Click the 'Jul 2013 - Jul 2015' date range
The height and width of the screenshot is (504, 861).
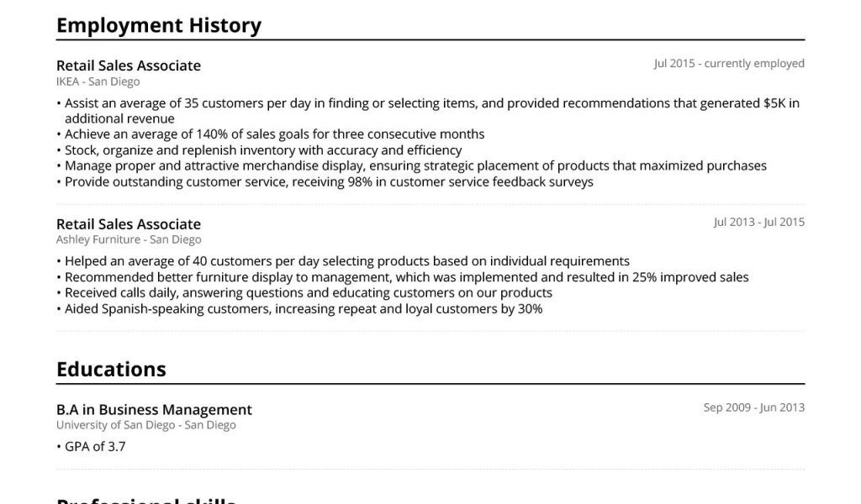[758, 222]
